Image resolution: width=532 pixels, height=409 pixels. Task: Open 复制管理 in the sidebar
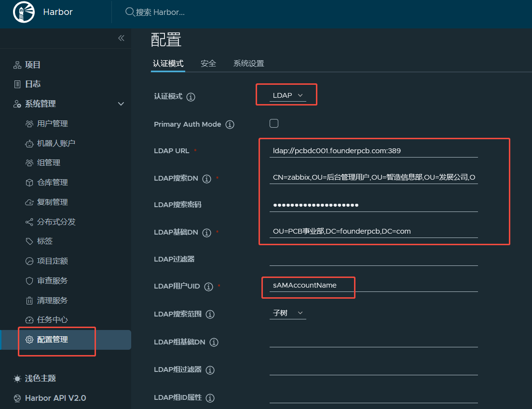(x=52, y=202)
